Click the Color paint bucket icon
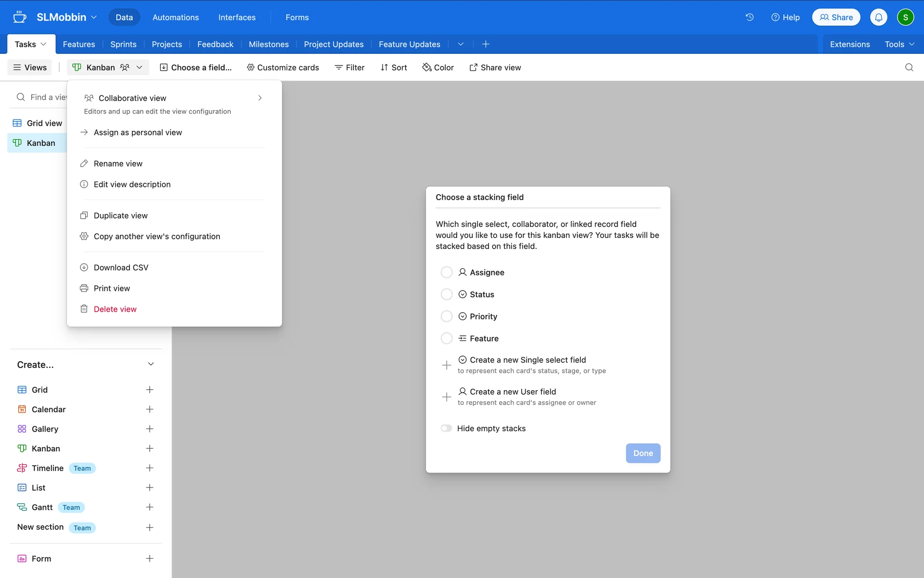Image resolution: width=924 pixels, height=578 pixels. [x=426, y=67]
